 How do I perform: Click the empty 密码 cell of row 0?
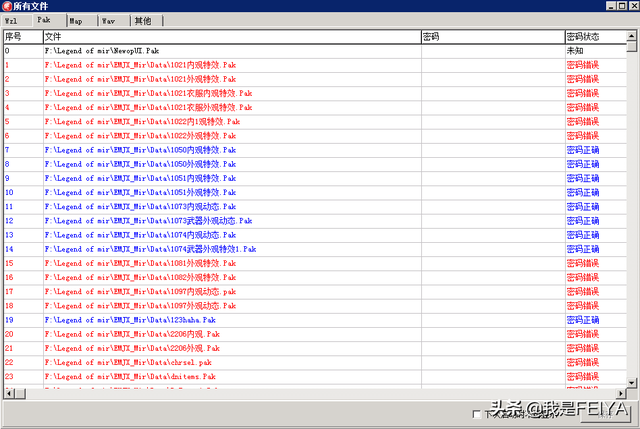click(493, 51)
